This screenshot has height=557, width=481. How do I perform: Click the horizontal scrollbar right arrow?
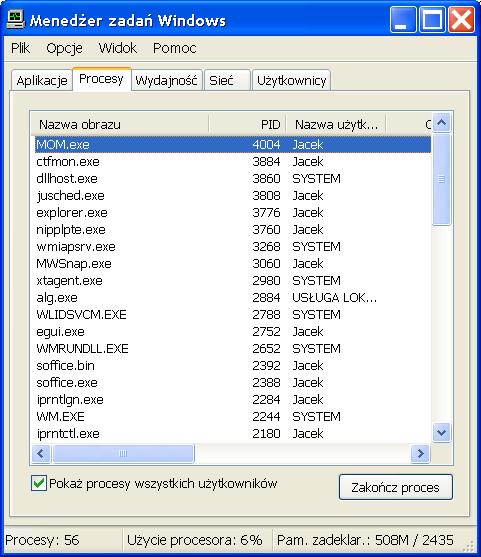421,454
